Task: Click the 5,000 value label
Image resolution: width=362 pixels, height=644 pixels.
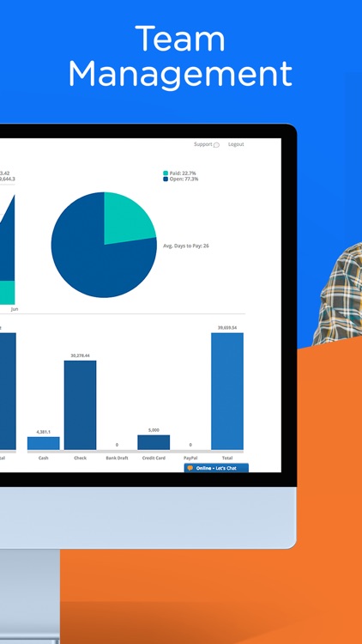Action: [x=154, y=430]
